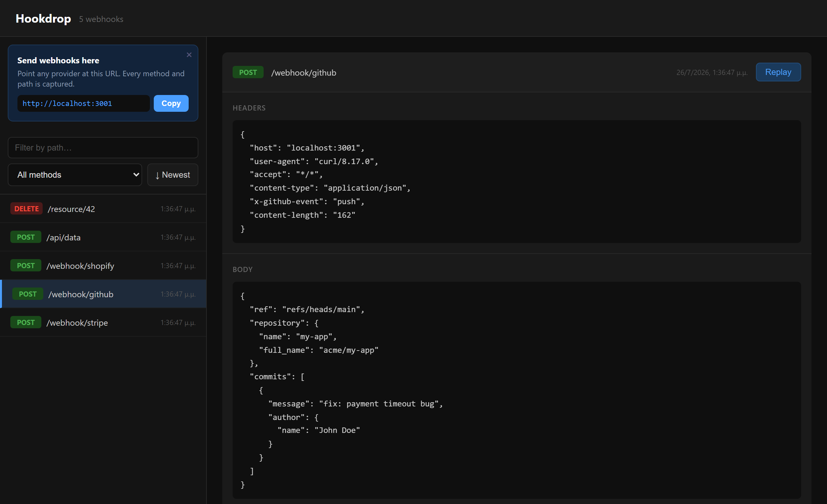Select the /webhook/github list row

click(x=103, y=294)
